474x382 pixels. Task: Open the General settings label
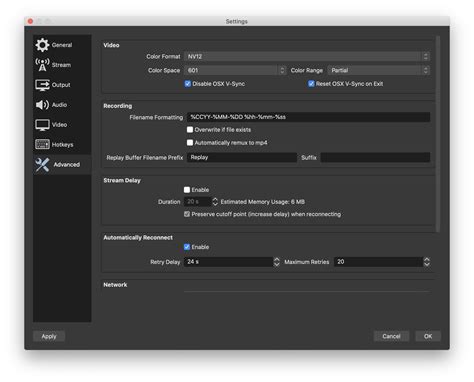pos(62,45)
